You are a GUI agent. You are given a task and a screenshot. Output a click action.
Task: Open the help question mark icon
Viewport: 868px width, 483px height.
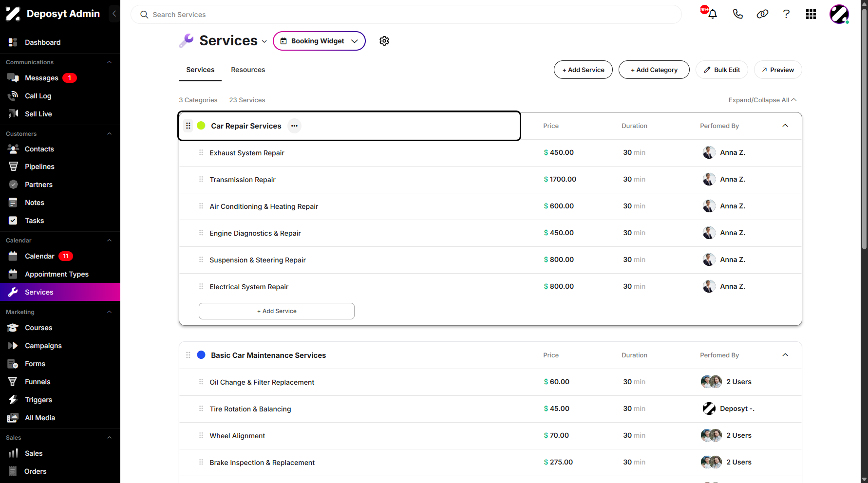click(x=786, y=14)
